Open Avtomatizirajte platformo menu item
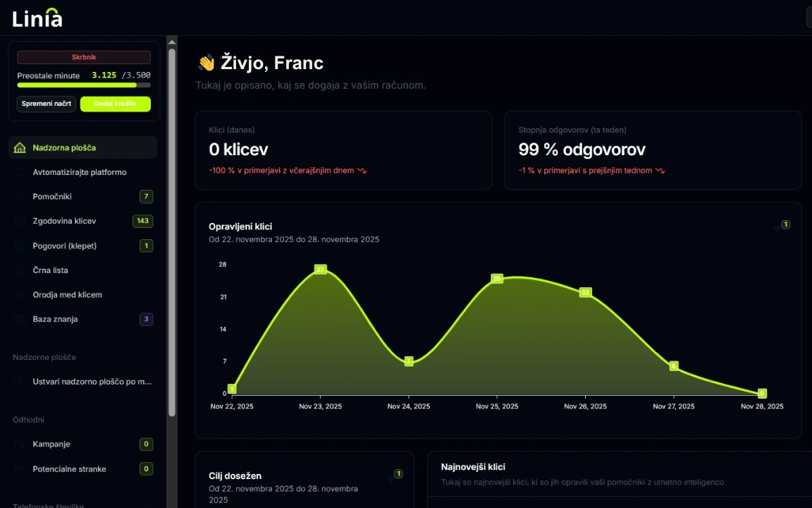This screenshot has width=812, height=508. click(x=79, y=172)
